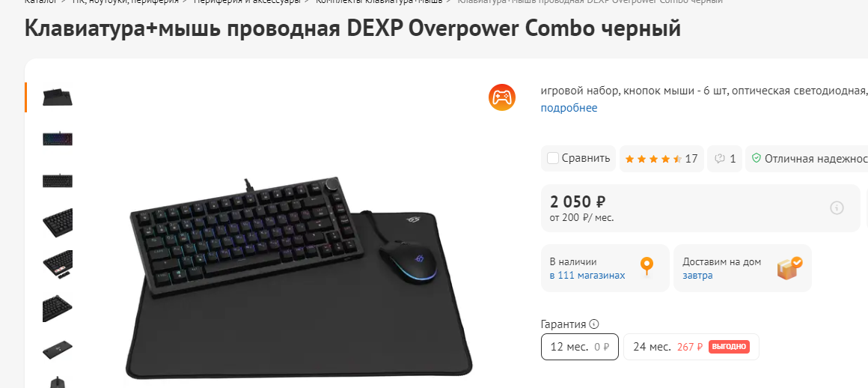The width and height of the screenshot is (868, 388).
Task: Click the завтра delivery link
Action: (x=697, y=276)
